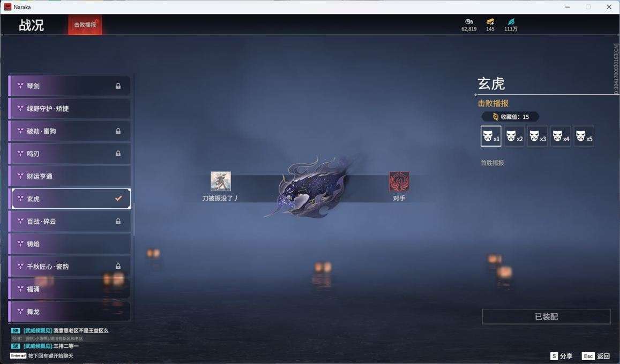This screenshot has width=620, height=364.
Task: Click the 玄虎 tiger emblem preview
Action: 310,187
